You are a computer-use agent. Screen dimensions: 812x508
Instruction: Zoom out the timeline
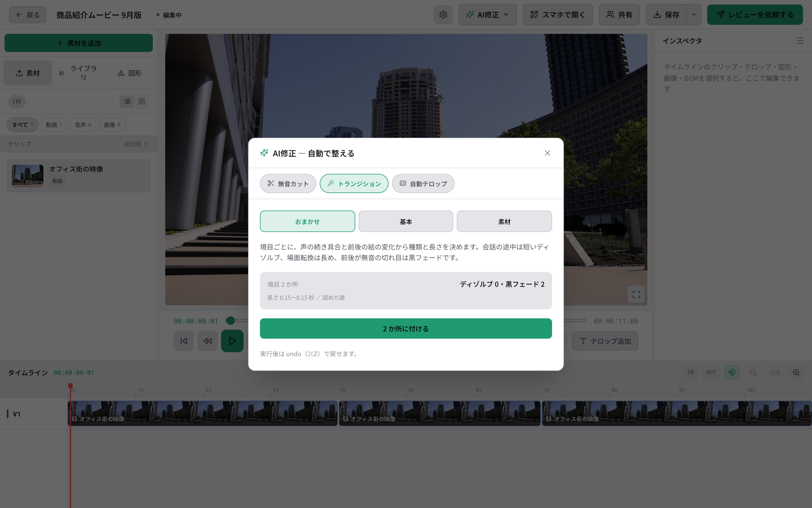point(753,372)
